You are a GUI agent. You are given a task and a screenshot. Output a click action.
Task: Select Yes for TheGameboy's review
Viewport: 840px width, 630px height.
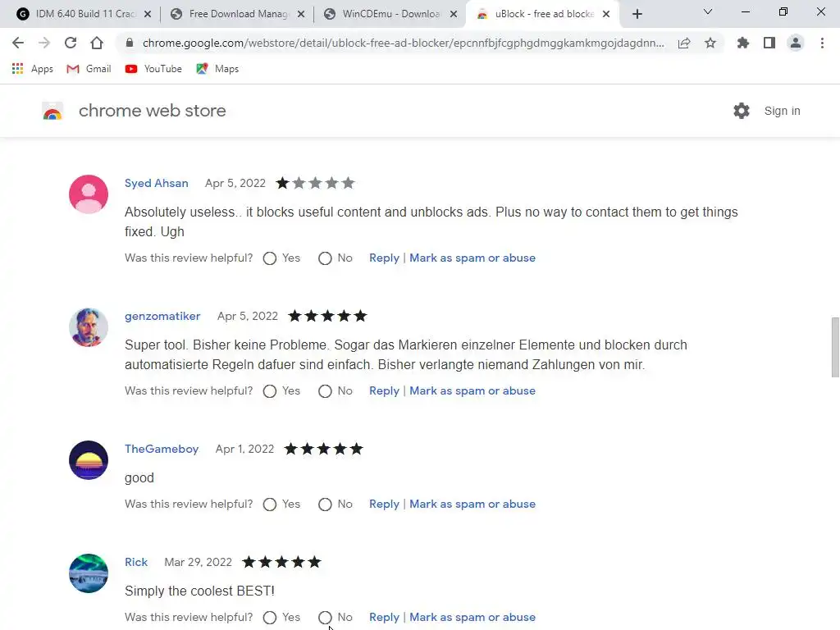click(269, 504)
